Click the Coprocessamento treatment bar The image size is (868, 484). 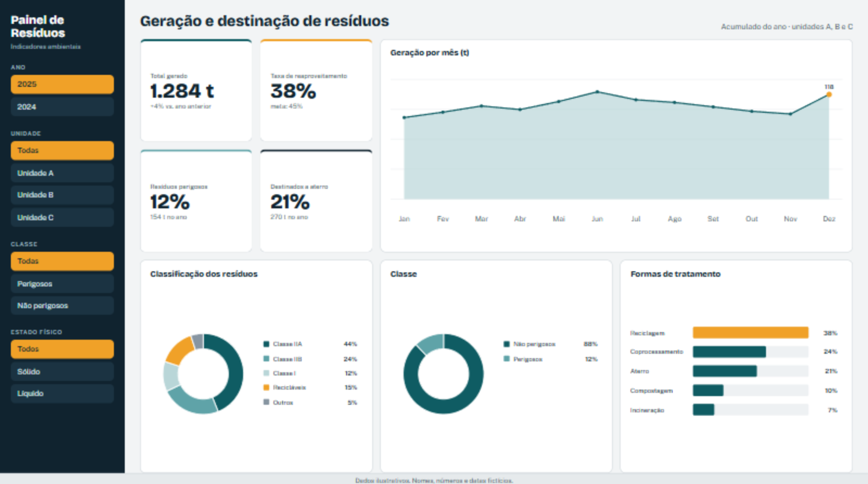[729, 352]
